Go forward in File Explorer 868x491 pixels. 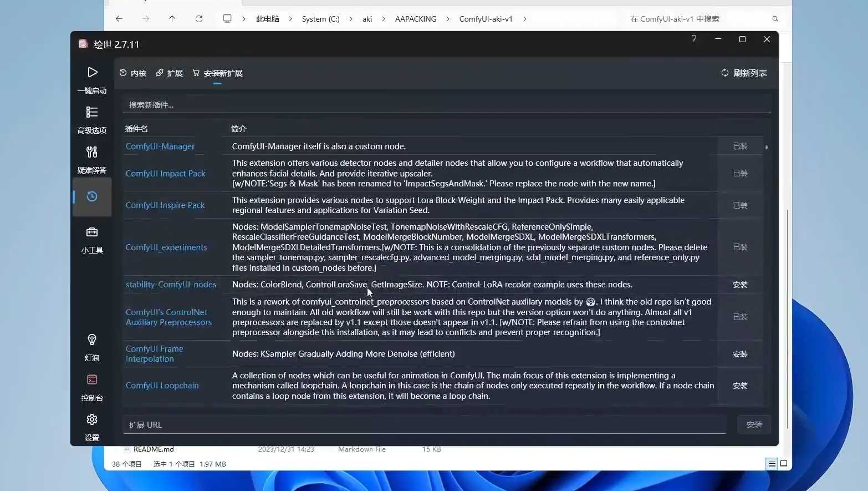pyautogui.click(x=146, y=19)
